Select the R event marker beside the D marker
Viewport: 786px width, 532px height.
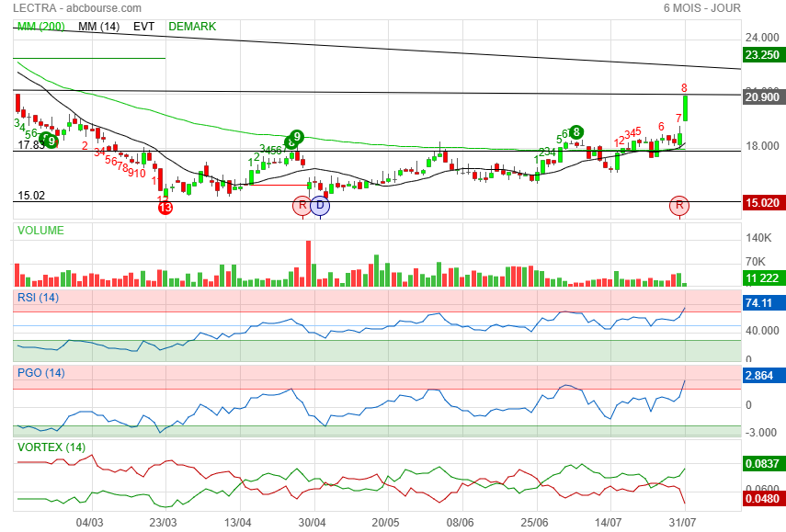[302, 206]
